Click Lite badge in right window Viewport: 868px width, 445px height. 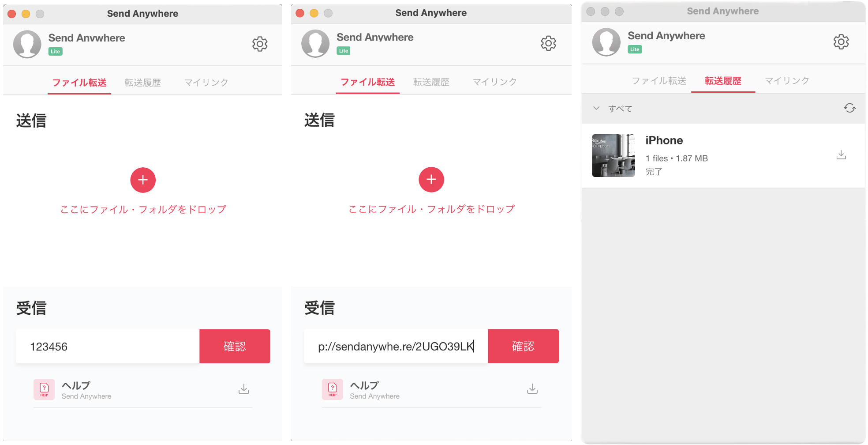pyautogui.click(x=635, y=49)
